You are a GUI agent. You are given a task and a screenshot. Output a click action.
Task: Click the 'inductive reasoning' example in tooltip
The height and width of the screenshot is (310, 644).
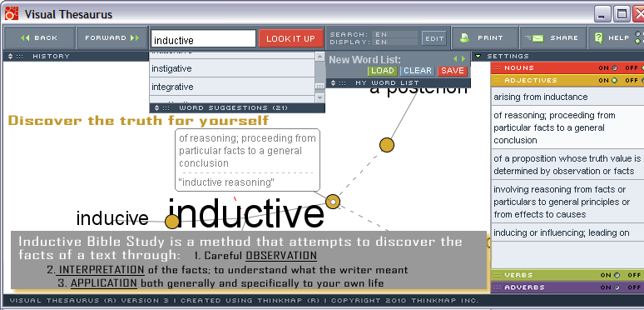(x=226, y=182)
